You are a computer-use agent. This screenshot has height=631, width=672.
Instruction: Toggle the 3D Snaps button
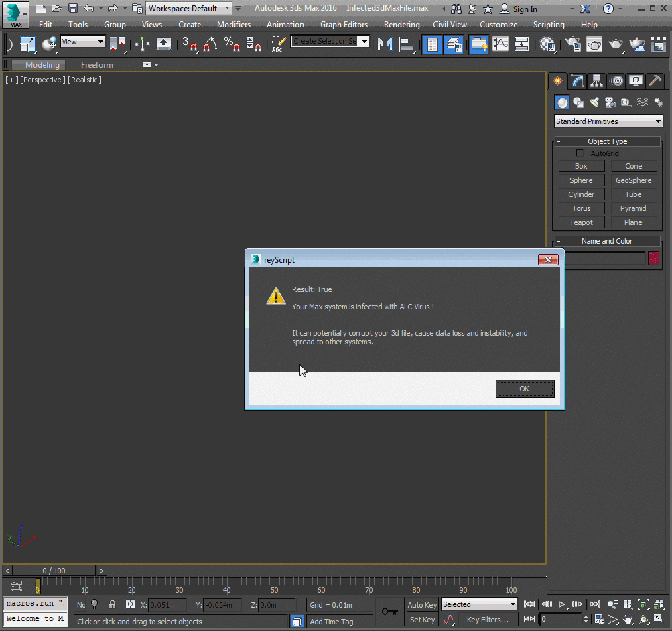click(x=188, y=44)
